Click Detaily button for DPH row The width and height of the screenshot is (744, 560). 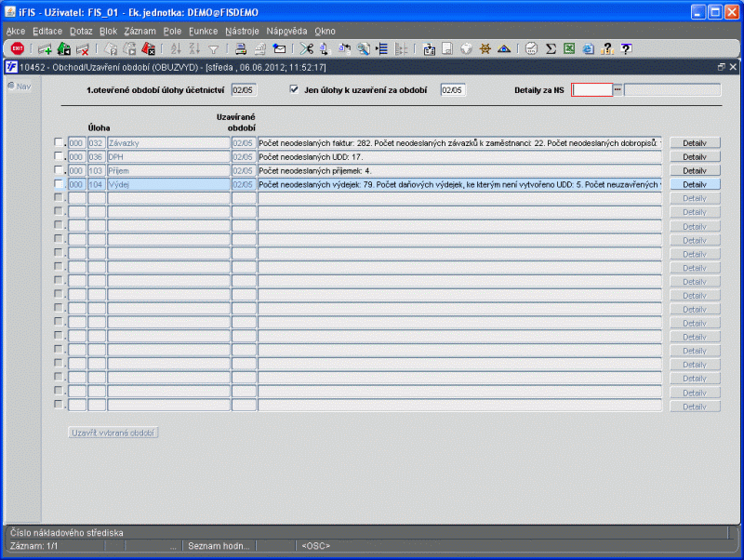coord(695,156)
